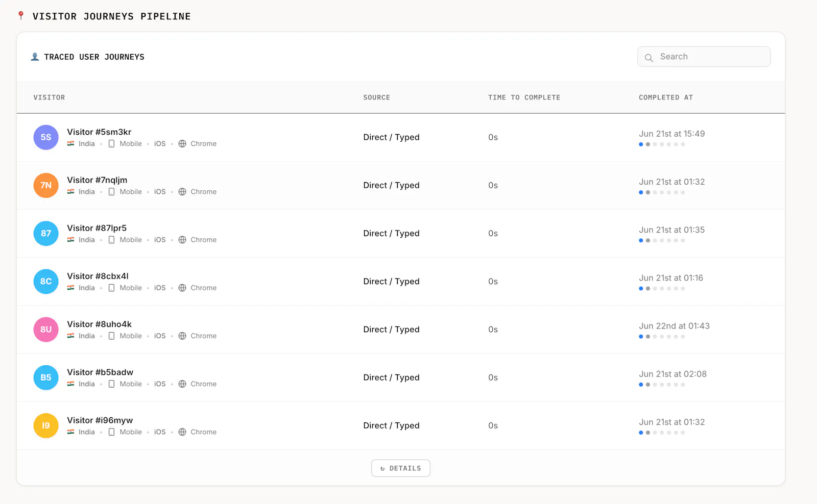Click the pin icon beside Visitor Journeys Pipeline
The width and height of the screenshot is (817, 504).
tap(21, 16)
